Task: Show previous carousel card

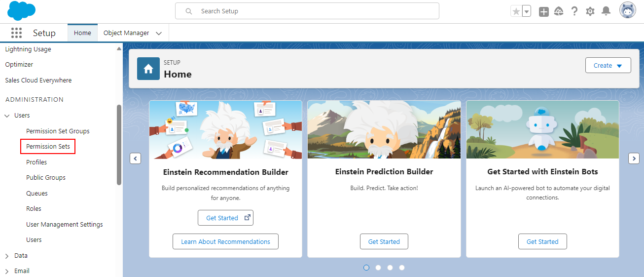Action: pos(136,158)
